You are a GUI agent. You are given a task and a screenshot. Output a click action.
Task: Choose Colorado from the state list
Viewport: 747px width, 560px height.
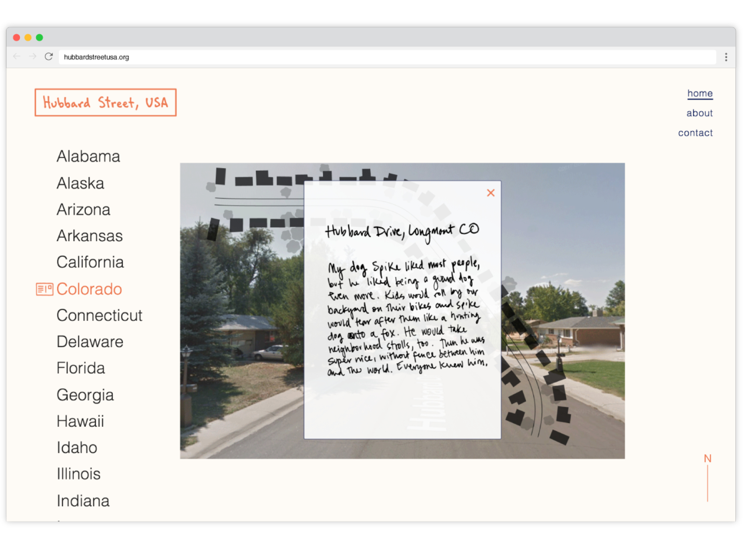pyautogui.click(x=89, y=289)
